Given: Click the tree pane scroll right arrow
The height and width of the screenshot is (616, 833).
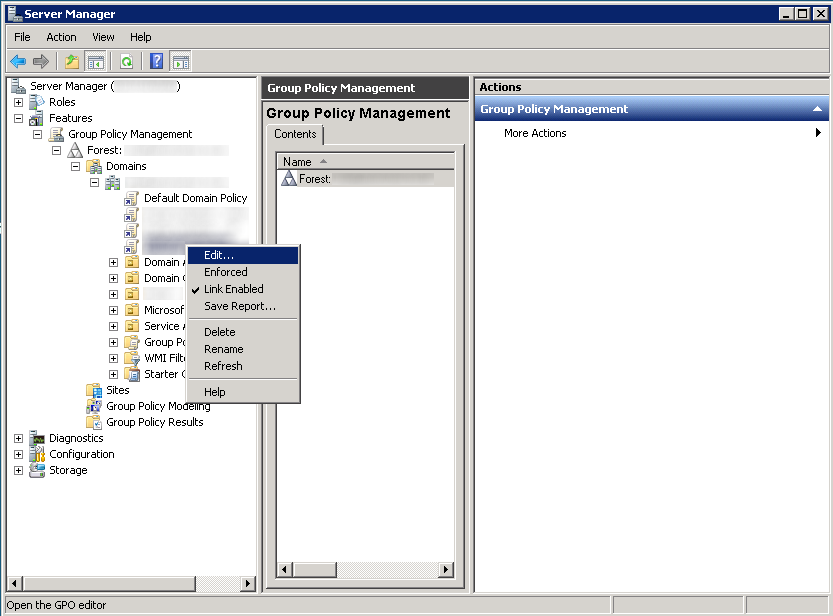Looking at the screenshot, I should pyautogui.click(x=247, y=584).
